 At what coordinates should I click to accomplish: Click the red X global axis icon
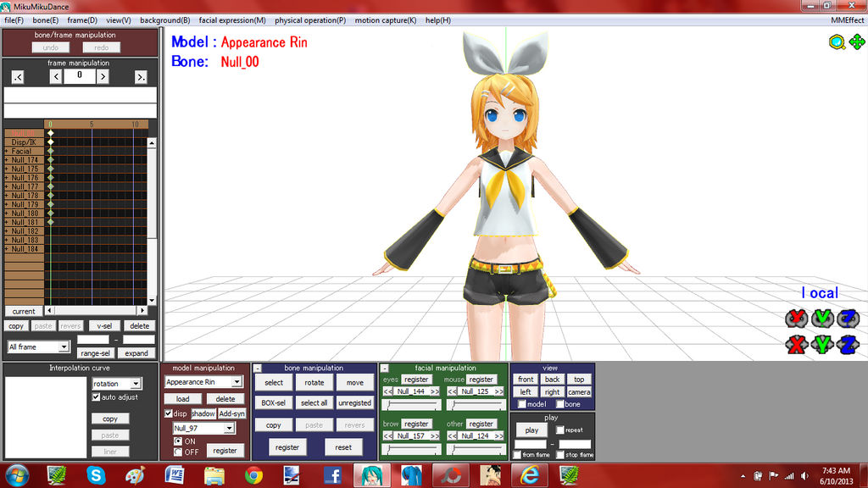[796, 344]
